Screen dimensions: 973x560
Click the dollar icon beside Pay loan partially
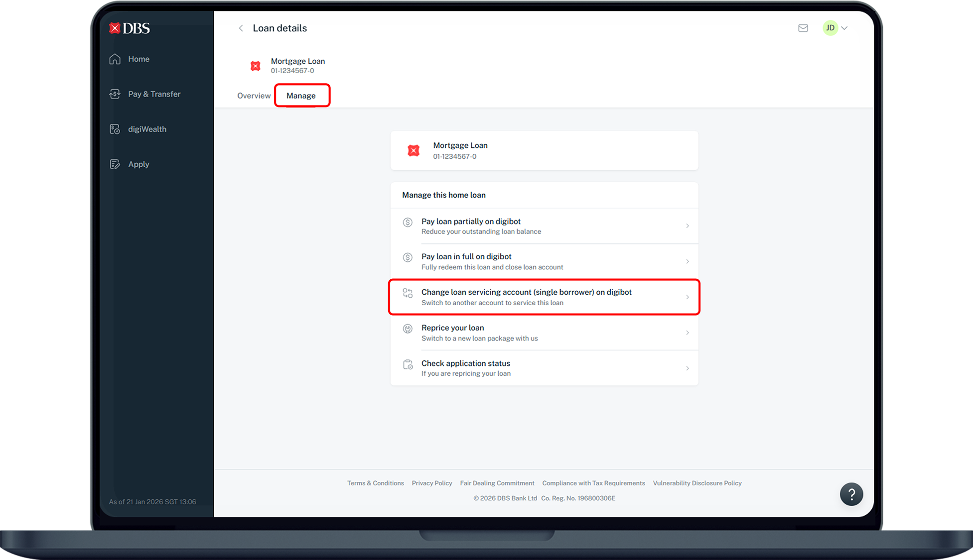(408, 223)
